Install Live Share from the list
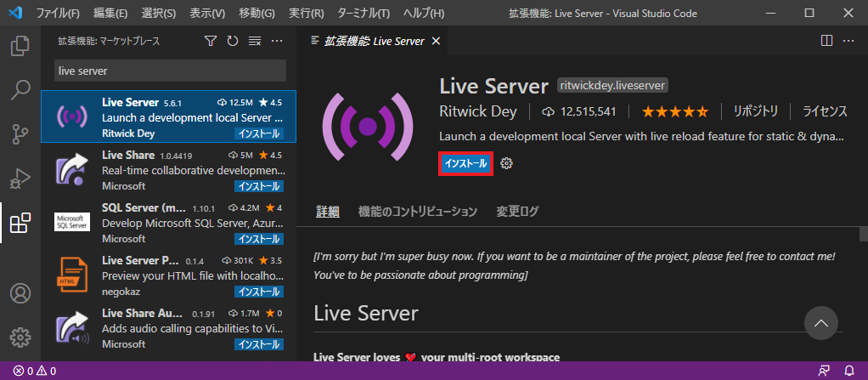 click(x=259, y=186)
